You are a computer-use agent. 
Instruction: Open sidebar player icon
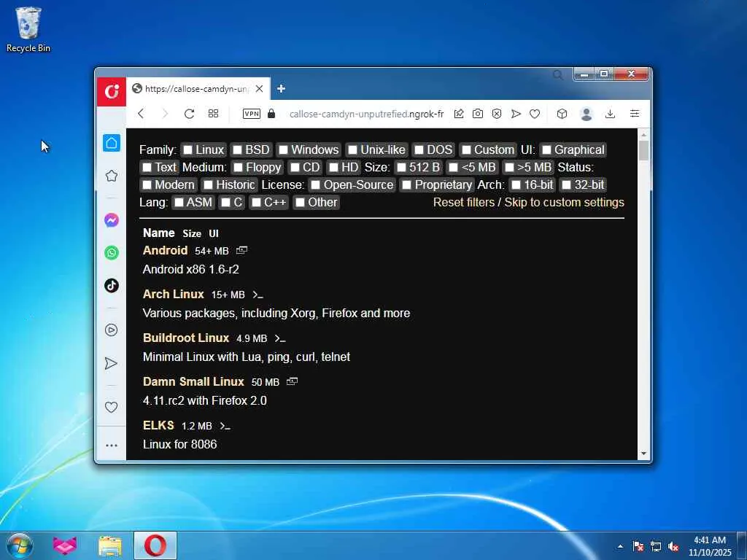click(x=112, y=330)
